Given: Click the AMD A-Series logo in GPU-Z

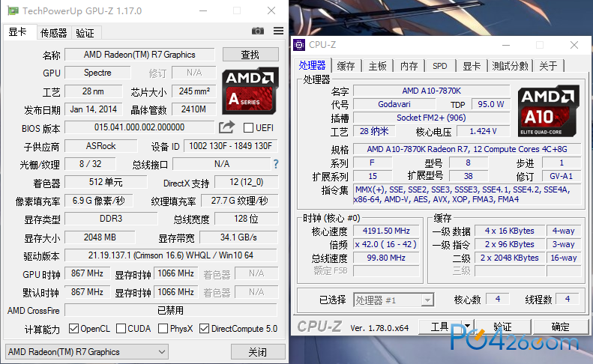Looking at the screenshot, I should coord(250,91).
